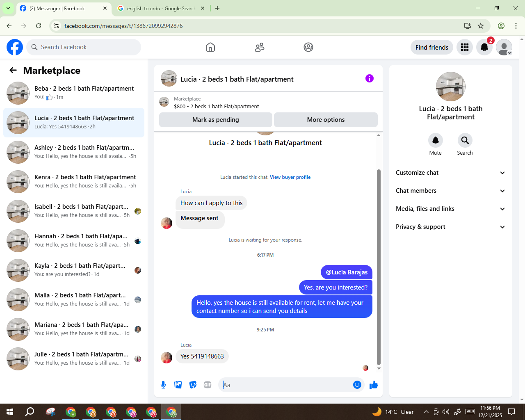Open the tab search dropdown arrow
The width and height of the screenshot is (525, 420).
click(8, 8)
